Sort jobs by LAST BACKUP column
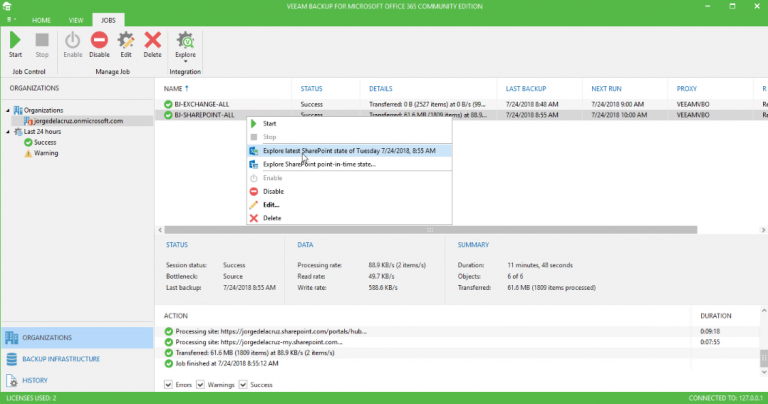The height and width of the screenshot is (404, 768). click(526, 89)
